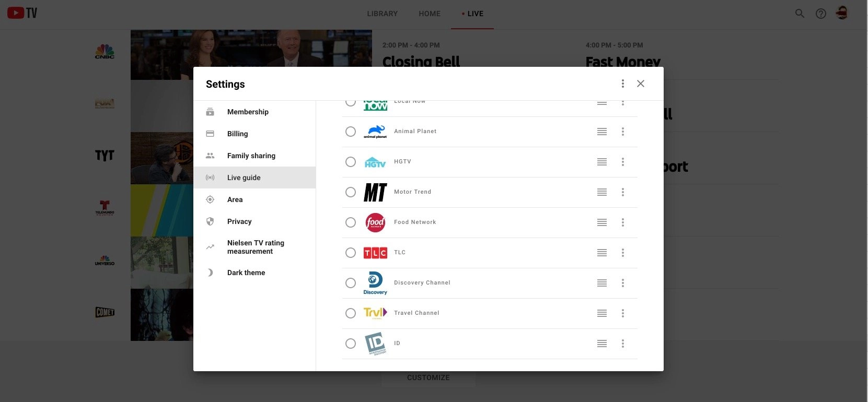Viewport: 868px width, 402px height.
Task: Open Nielsen TV rating measurement settings
Action: point(254,247)
